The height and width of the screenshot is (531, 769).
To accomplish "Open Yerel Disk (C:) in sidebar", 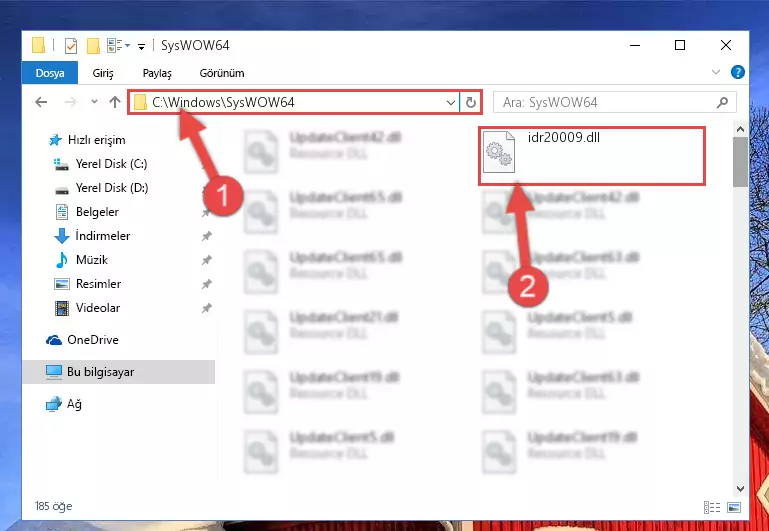I will point(111,164).
